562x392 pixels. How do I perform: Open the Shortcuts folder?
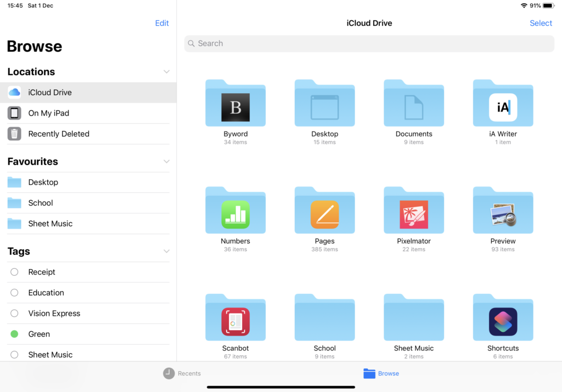point(503,317)
